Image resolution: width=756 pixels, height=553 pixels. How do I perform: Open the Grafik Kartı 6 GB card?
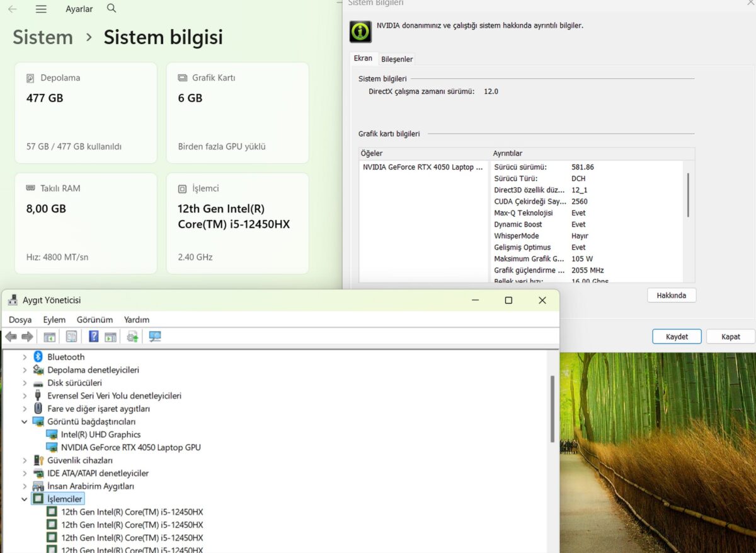(238, 113)
